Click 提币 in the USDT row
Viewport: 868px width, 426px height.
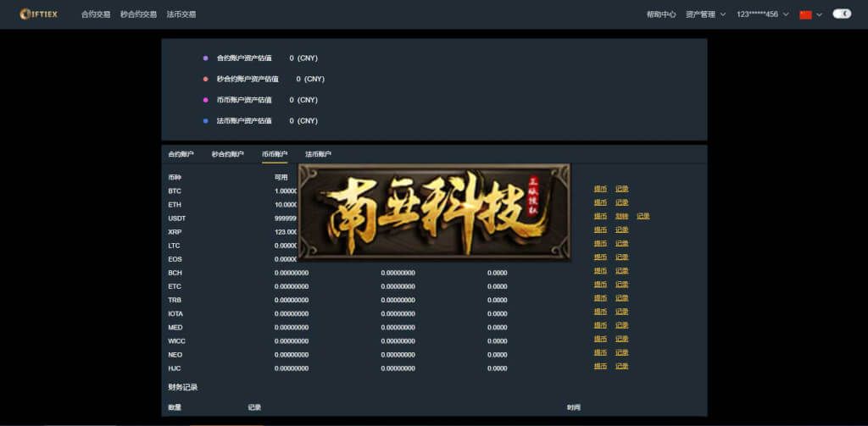tap(600, 216)
